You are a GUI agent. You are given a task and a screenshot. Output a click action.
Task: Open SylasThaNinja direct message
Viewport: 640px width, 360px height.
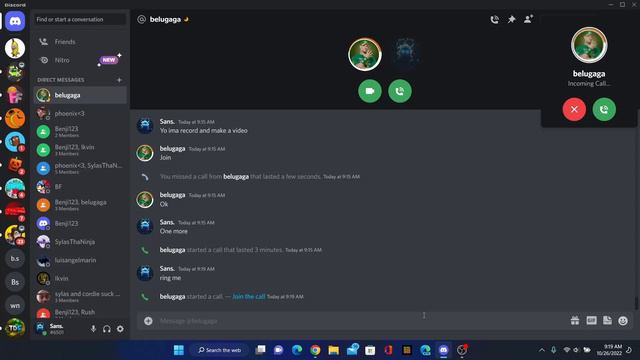click(80, 242)
